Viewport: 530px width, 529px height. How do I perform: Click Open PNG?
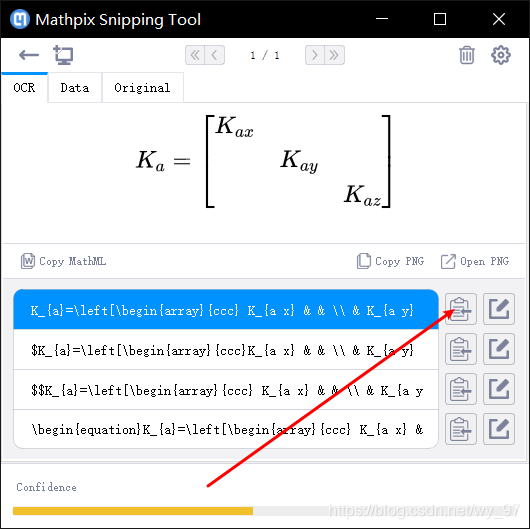[x=475, y=261]
